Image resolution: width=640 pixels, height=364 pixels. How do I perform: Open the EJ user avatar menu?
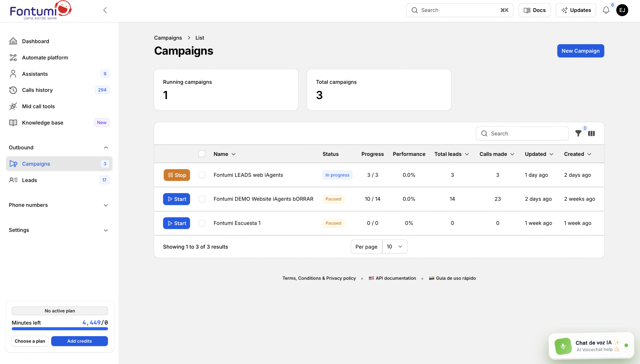[x=622, y=10]
